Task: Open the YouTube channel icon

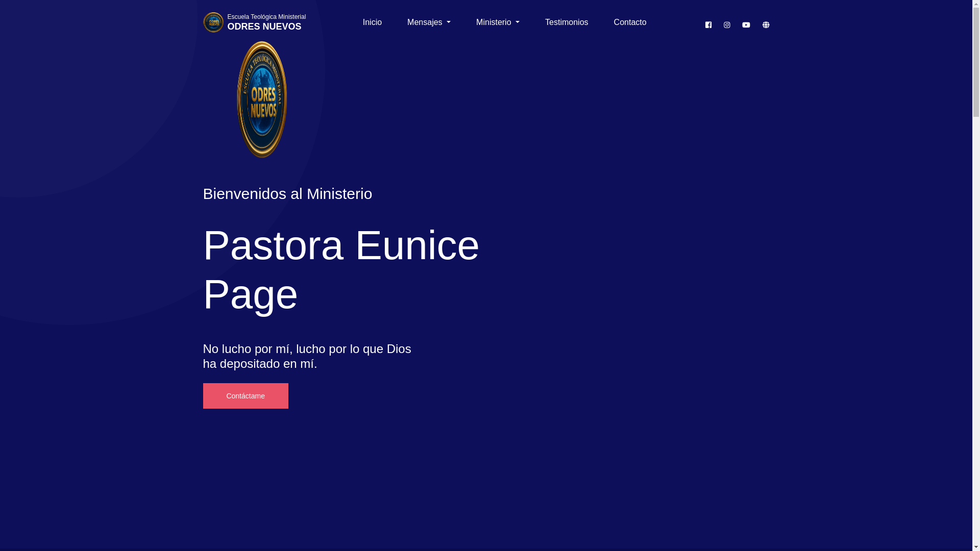Action: [746, 25]
